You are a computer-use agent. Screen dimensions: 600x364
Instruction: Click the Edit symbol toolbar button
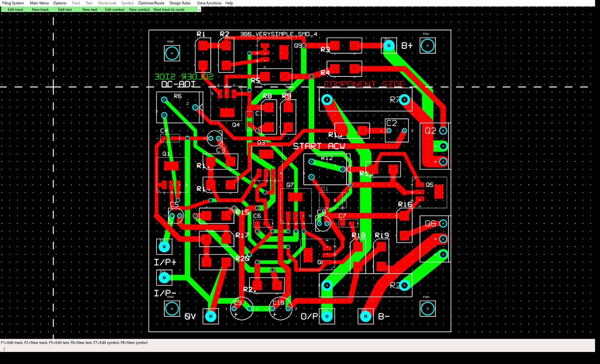(114, 9)
